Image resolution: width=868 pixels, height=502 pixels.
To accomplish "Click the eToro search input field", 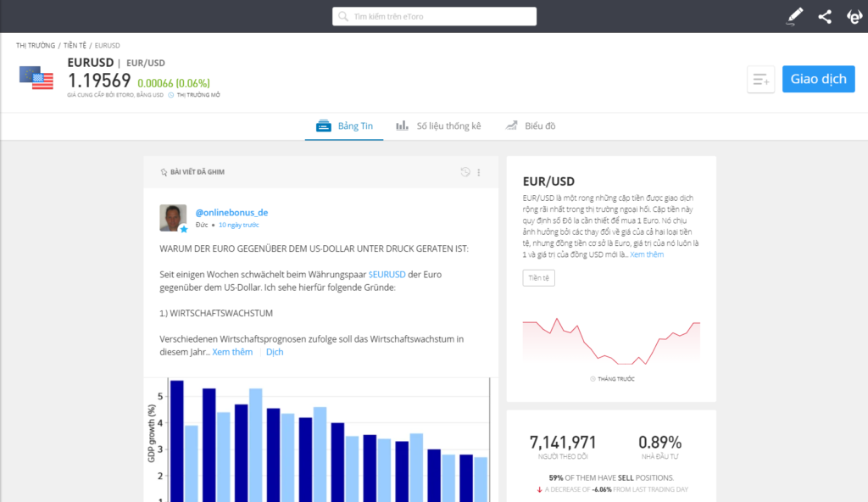I will pos(435,17).
